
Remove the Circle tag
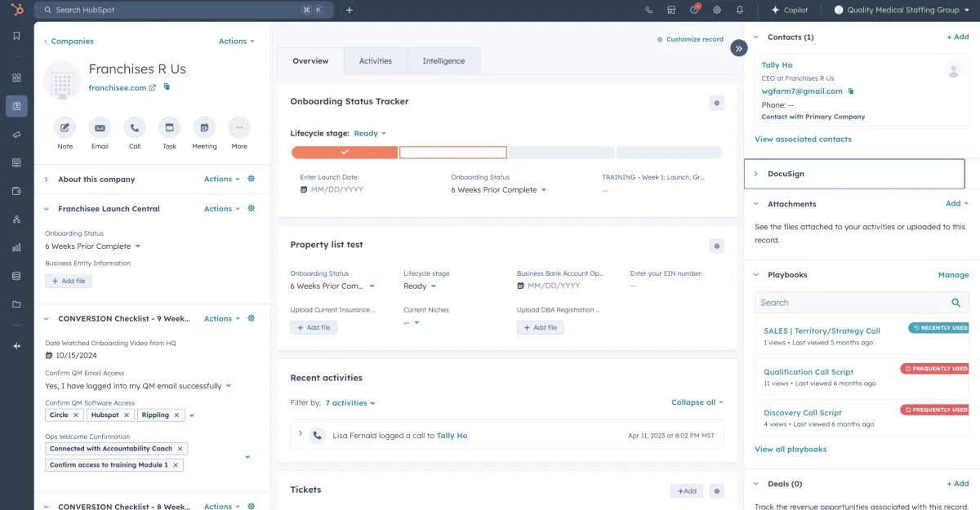pyautogui.click(x=76, y=415)
